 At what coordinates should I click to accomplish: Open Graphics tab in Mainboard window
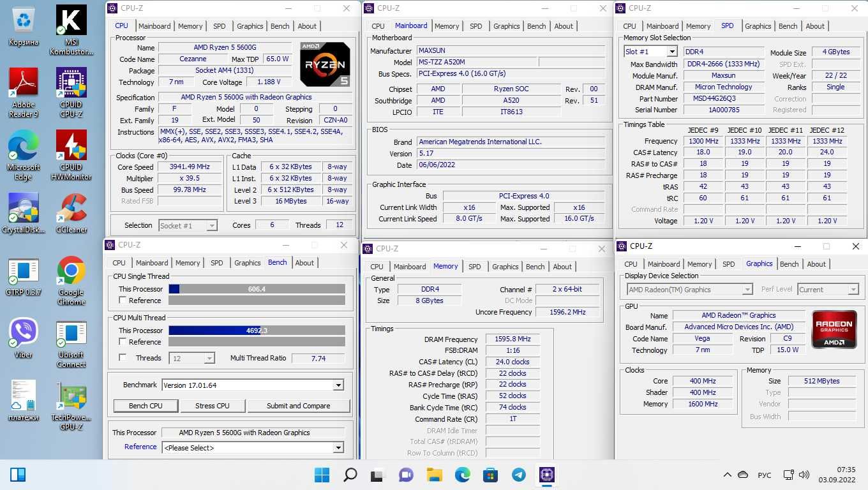point(507,26)
